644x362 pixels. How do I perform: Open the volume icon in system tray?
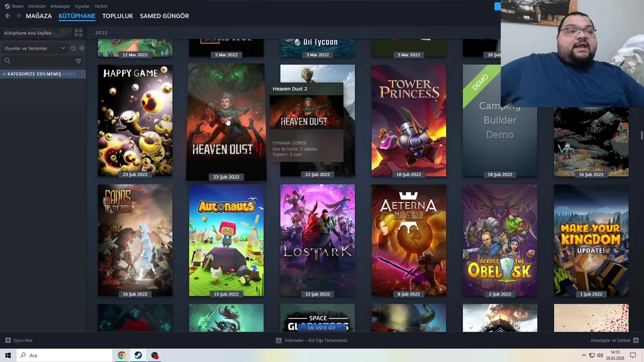(x=600, y=355)
